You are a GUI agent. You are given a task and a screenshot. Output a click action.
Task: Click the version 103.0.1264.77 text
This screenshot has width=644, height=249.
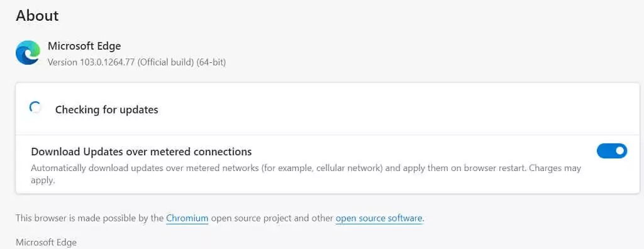pos(91,62)
